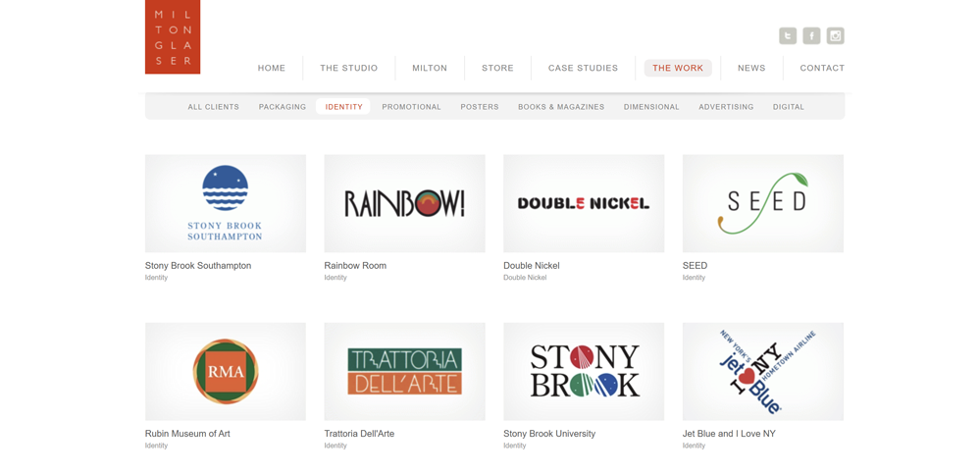Switch to the Posters filter tab
Viewport: 980px width, 474px height.
(x=480, y=107)
